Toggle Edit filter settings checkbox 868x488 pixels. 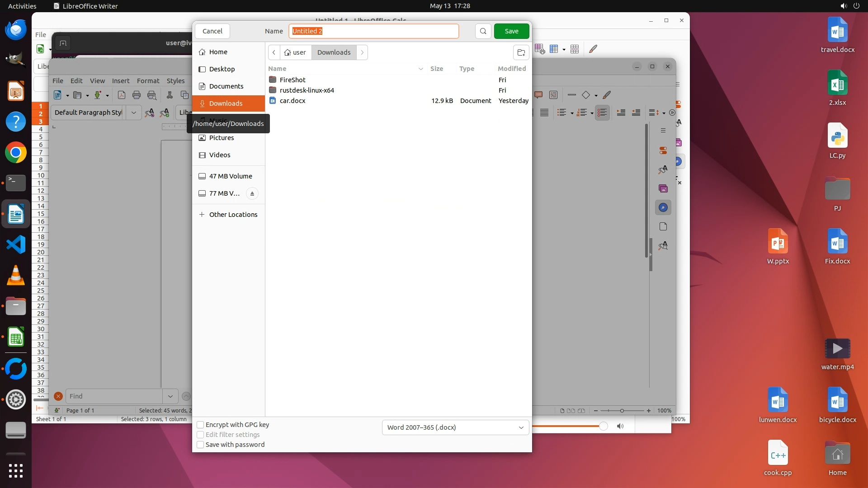coord(200,435)
